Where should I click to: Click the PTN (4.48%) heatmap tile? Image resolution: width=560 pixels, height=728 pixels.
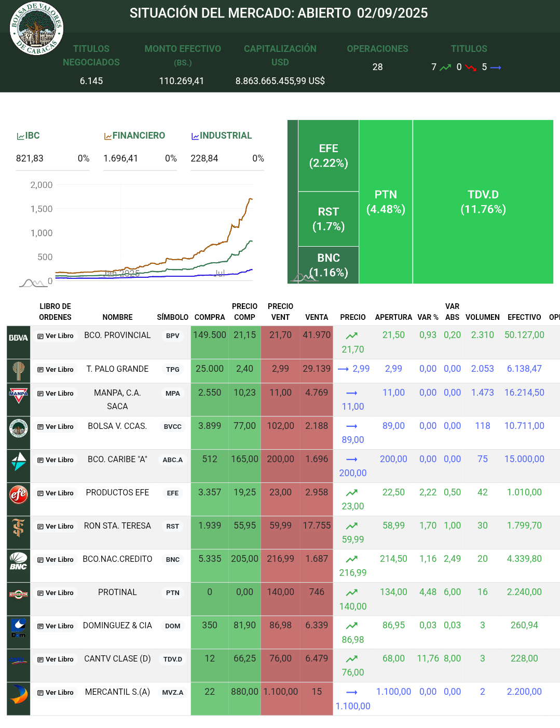tap(386, 202)
